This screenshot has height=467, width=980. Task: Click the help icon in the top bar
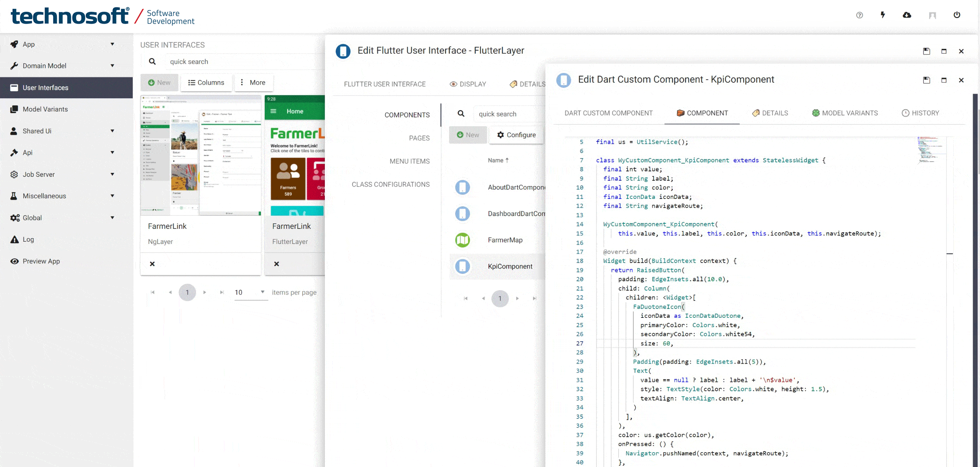859,15
